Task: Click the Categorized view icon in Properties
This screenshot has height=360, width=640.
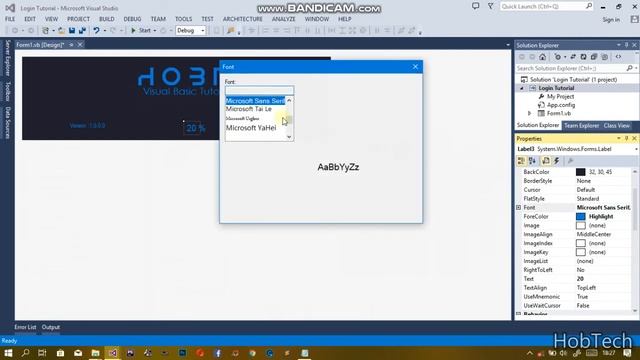Action: click(x=521, y=161)
